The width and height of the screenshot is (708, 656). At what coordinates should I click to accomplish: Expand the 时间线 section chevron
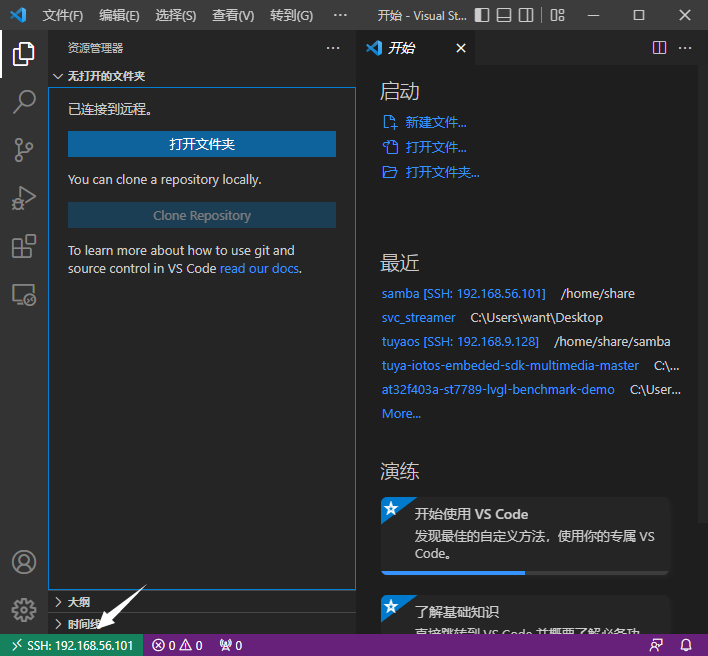58,624
